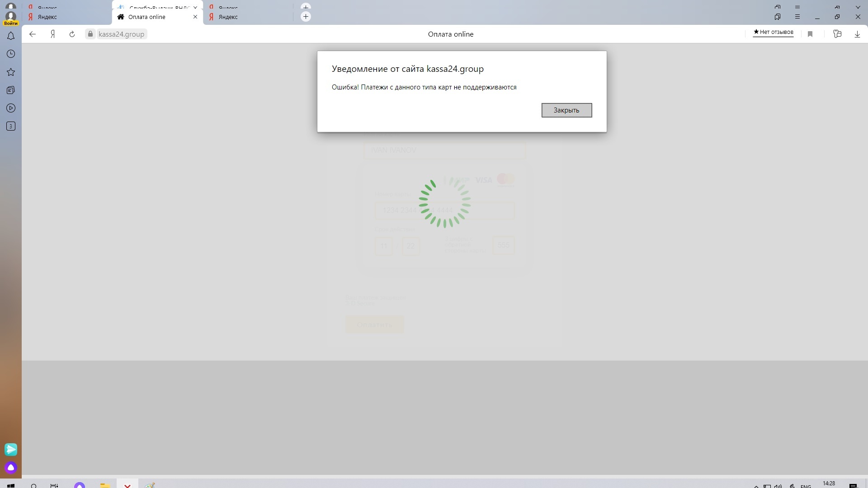Bookmark this page with the bookmark icon
The width and height of the screenshot is (868, 488).
810,34
